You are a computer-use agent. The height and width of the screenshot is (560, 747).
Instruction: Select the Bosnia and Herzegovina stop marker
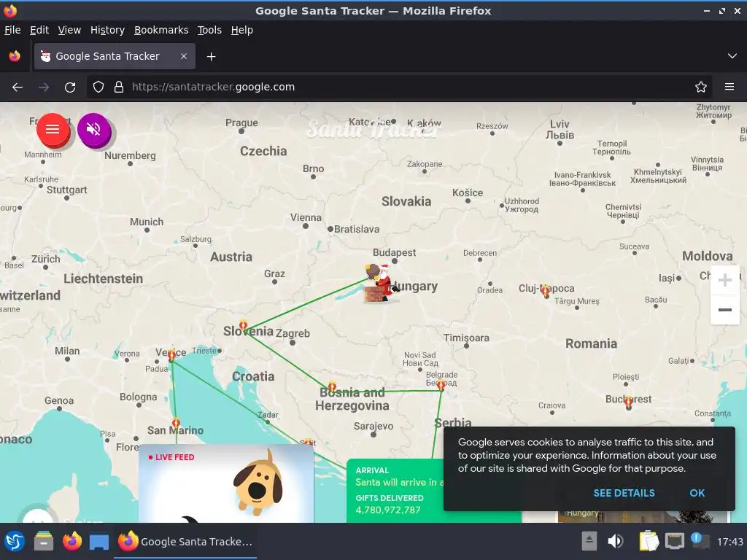click(332, 386)
